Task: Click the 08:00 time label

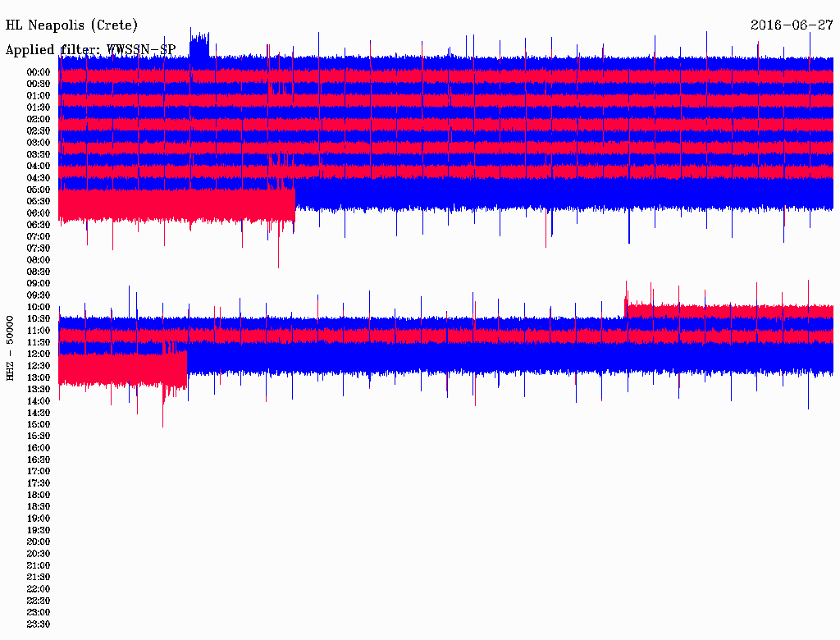Action: tap(39, 260)
